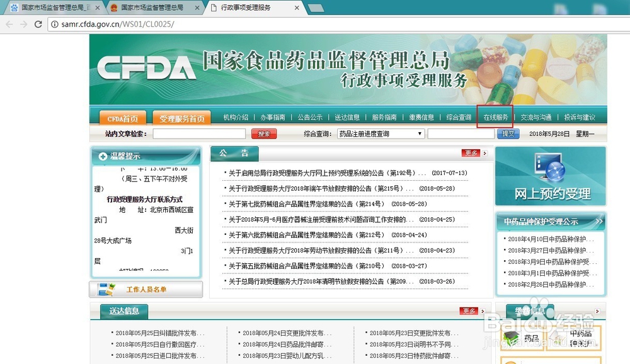Expand 中药品种保护受理公示 double arrow
The width and height of the screenshot is (630, 364).
598,222
